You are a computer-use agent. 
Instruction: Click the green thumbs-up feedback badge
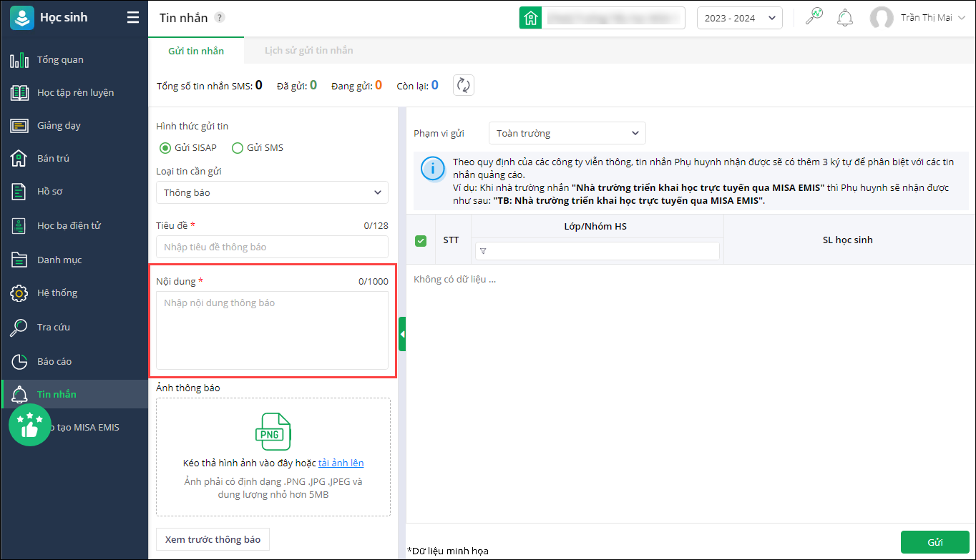click(x=29, y=424)
